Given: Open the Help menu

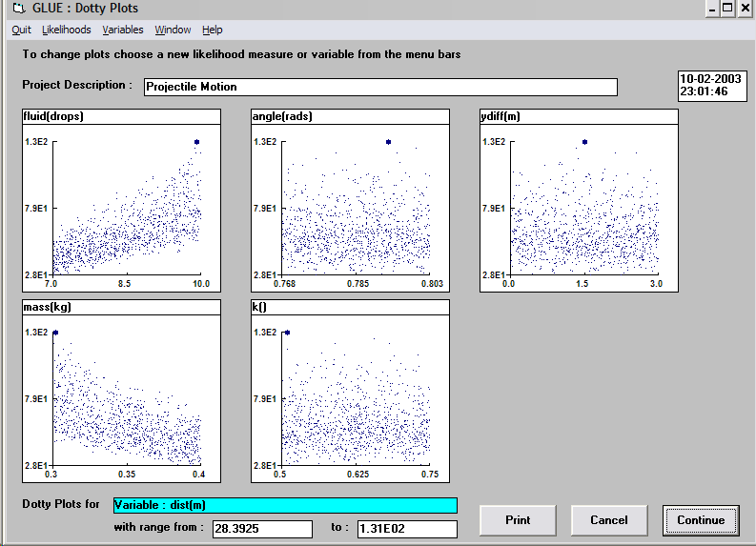Looking at the screenshot, I should (213, 30).
